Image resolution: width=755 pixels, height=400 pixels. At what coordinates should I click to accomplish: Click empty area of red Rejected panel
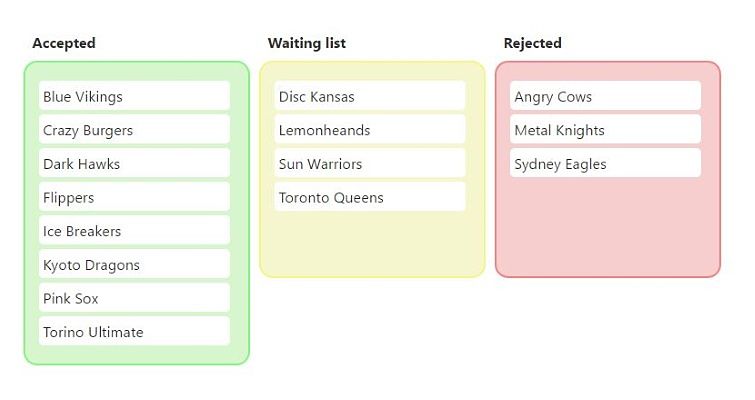click(608, 226)
